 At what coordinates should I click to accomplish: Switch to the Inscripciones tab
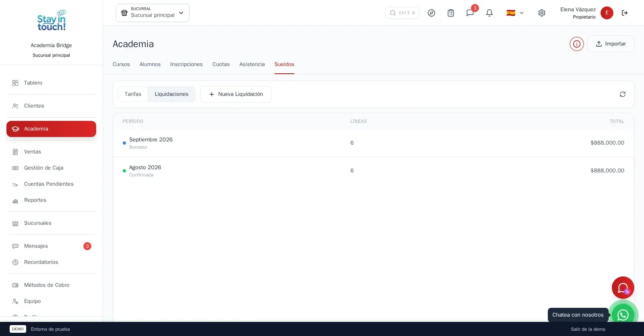186,64
